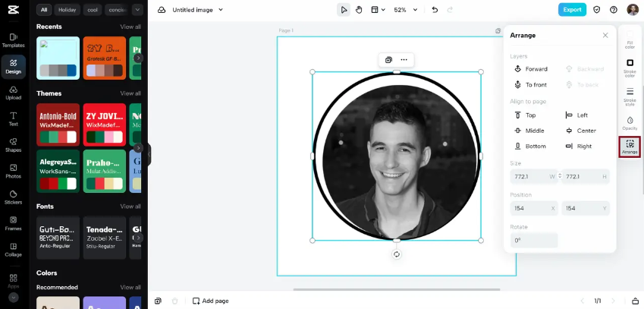The height and width of the screenshot is (309, 644).
Task: Open the Shapes sidebar panel
Action: pyautogui.click(x=13, y=145)
